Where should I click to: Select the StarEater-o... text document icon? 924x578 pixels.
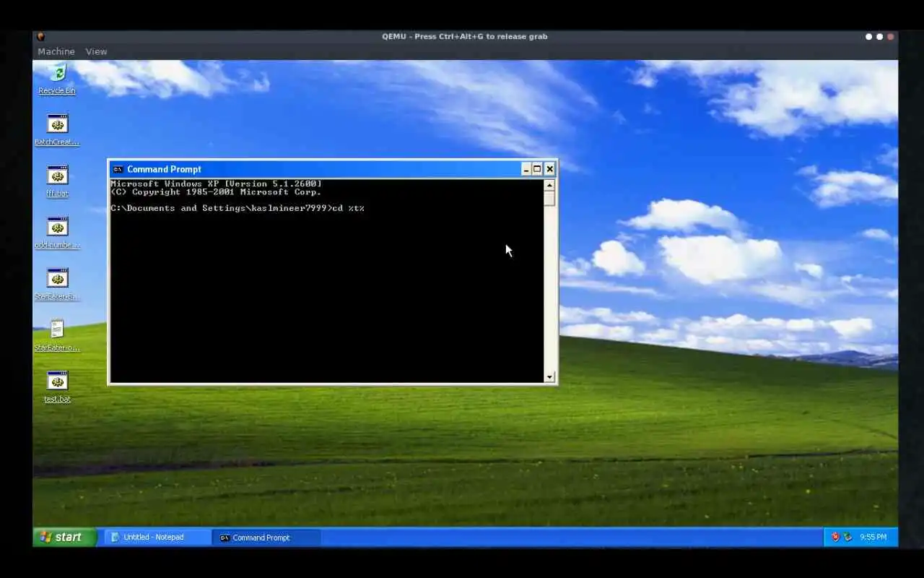pos(57,335)
